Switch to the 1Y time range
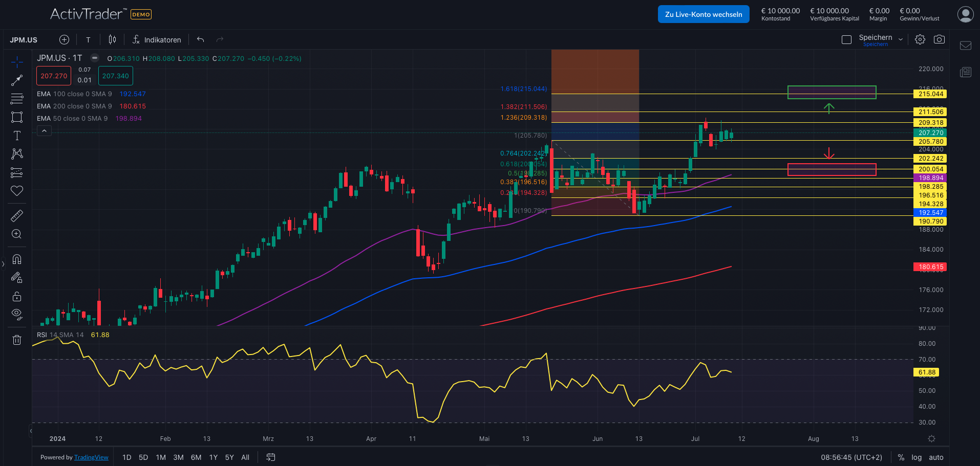 [x=214, y=457]
